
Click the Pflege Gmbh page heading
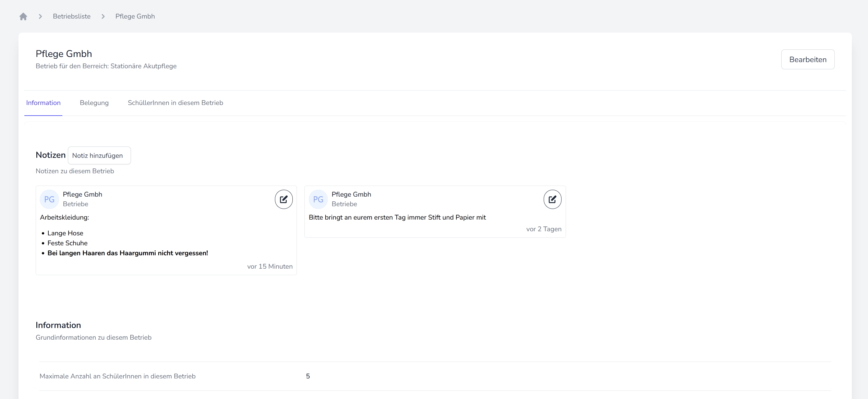pyautogui.click(x=64, y=54)
